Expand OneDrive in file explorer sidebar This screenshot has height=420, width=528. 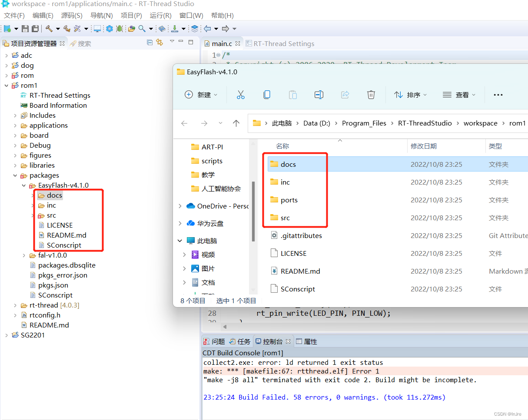pyautogui.click(x=180, y=206)
